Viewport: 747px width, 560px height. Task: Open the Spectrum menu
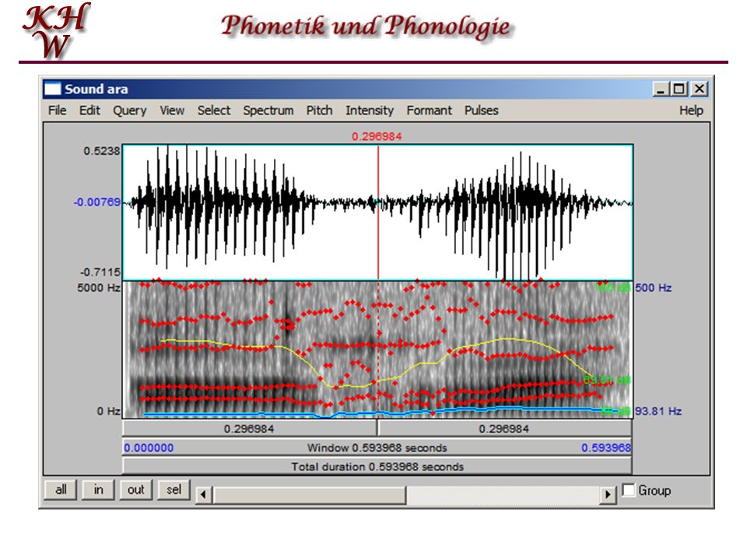coord(268,110)
